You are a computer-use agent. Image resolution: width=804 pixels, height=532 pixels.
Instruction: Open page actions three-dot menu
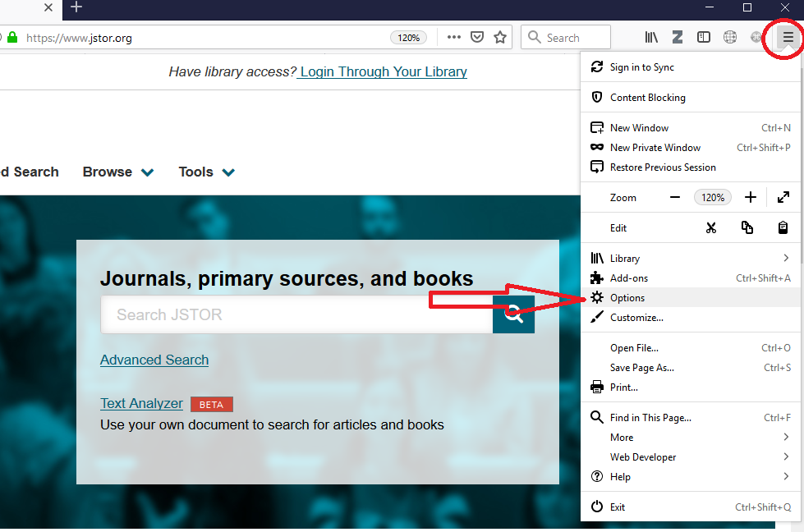coord(454,38)
